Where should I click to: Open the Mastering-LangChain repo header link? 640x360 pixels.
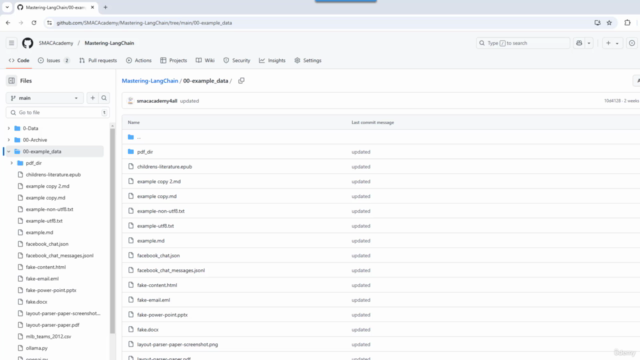tap(109, 43)
